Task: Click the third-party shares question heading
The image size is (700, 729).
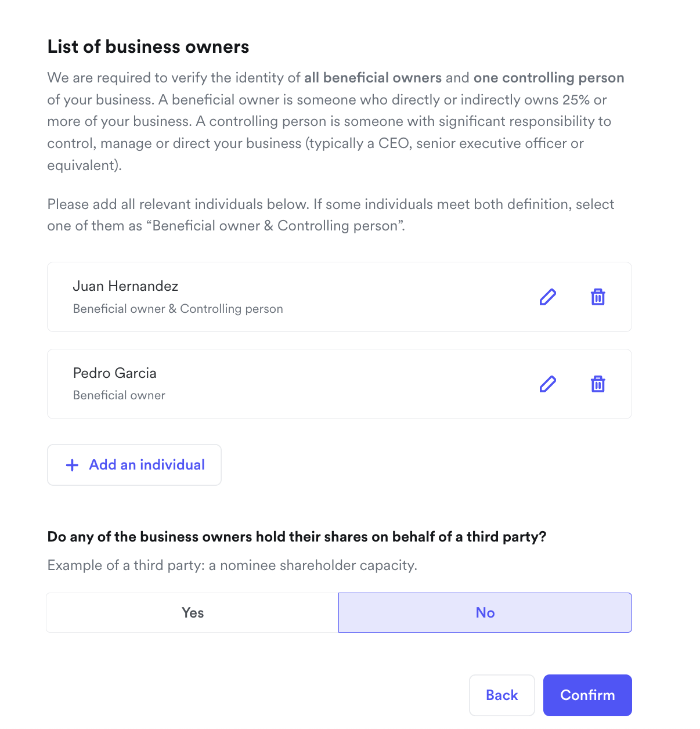Action: point(297,537)
